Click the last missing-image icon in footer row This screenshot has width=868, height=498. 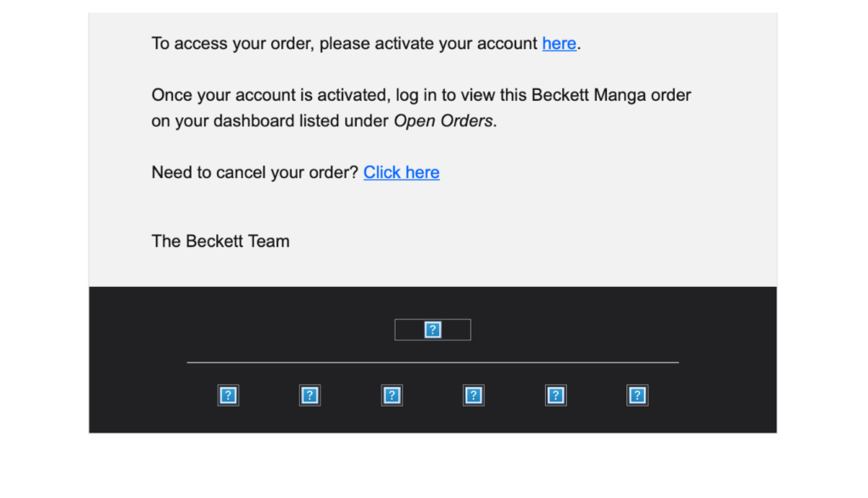637,395
